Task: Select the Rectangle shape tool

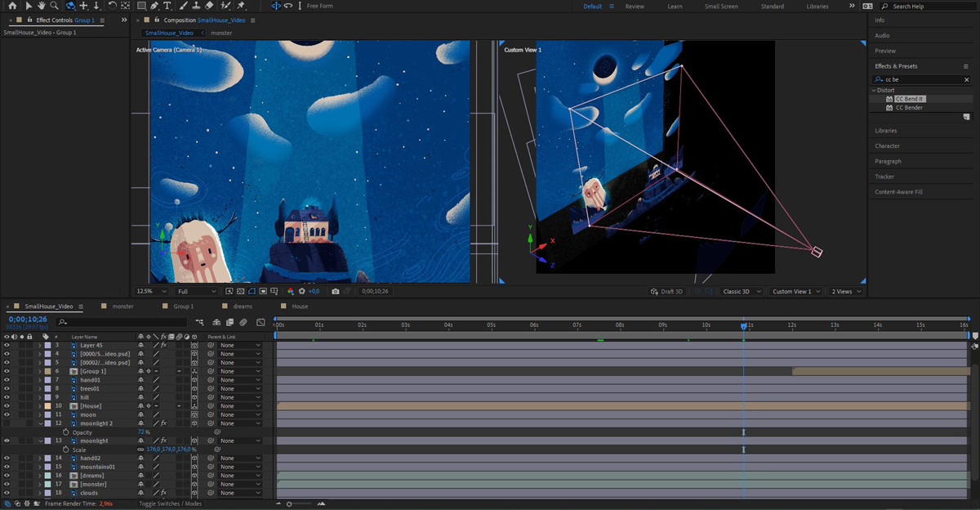Action: (141, 6)
